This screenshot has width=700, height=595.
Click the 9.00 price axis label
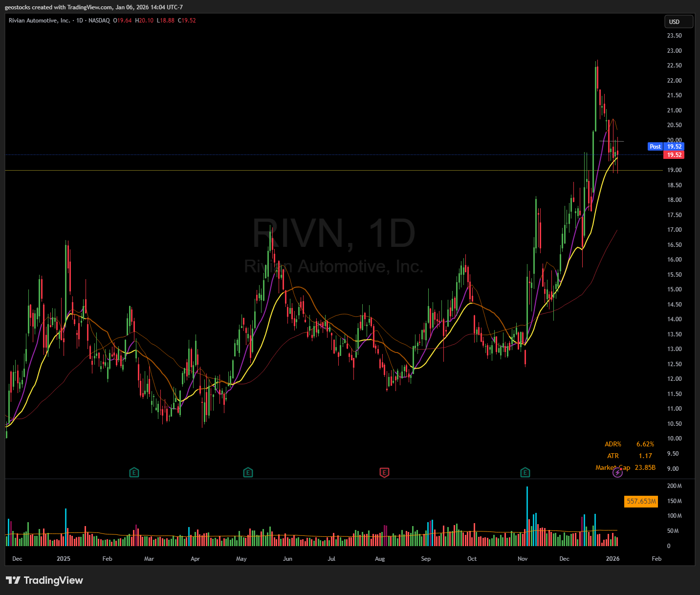pos(673,469)
